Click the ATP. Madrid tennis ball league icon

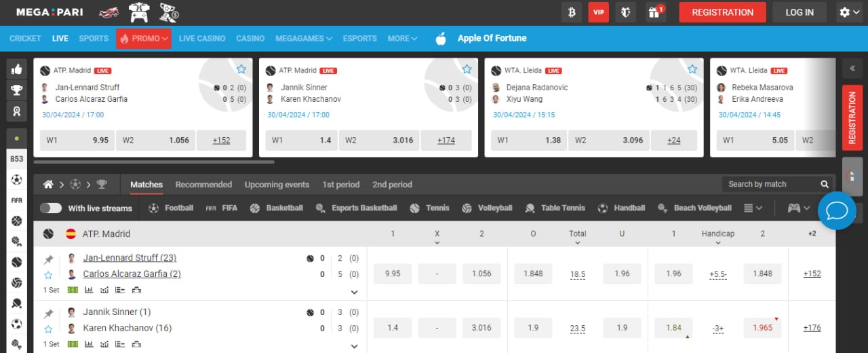click(48, 234)
